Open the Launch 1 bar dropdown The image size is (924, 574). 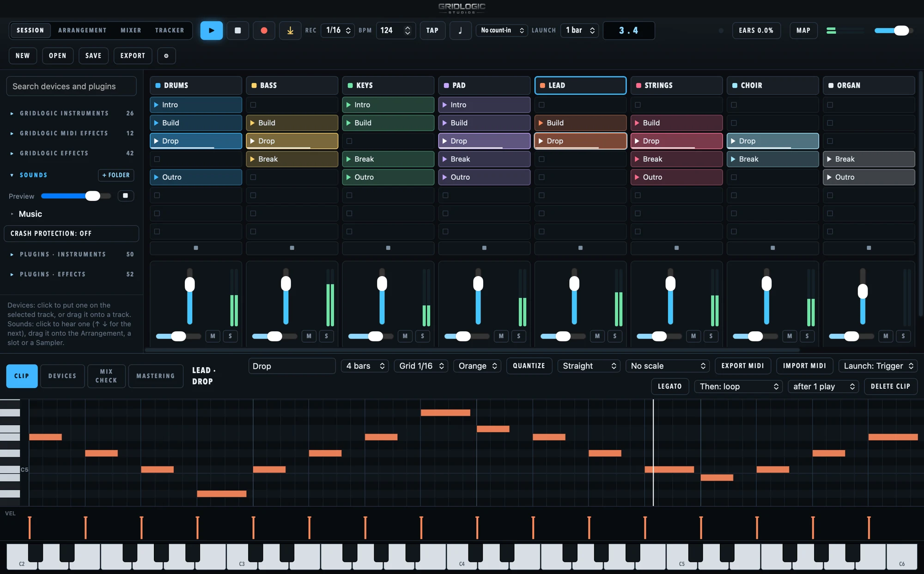click(580, 30)
